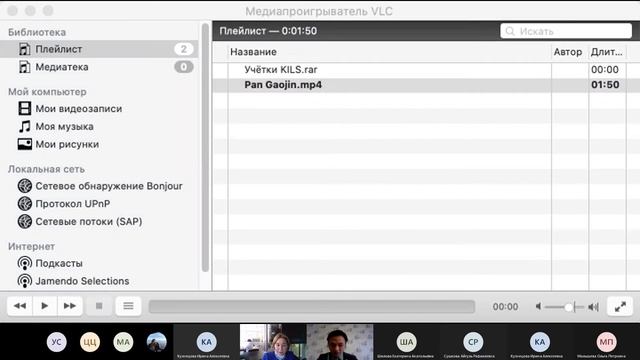Skip to previous track with rewind button
This screenshot has height=360, width=640.
pyautogui.click(x=20, y=306)
